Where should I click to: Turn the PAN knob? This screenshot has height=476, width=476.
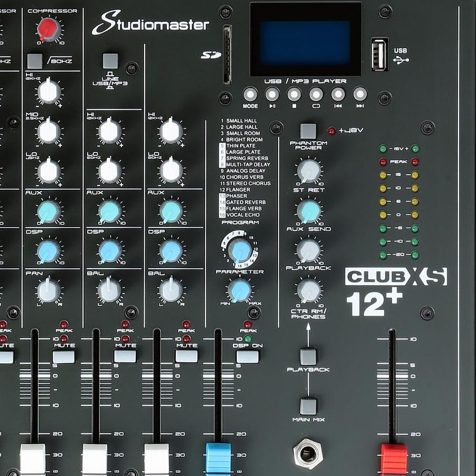49,291
